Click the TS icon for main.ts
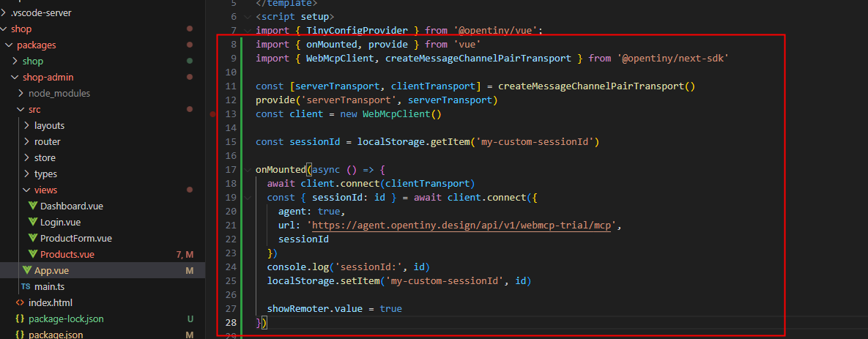 pos(26,287)
